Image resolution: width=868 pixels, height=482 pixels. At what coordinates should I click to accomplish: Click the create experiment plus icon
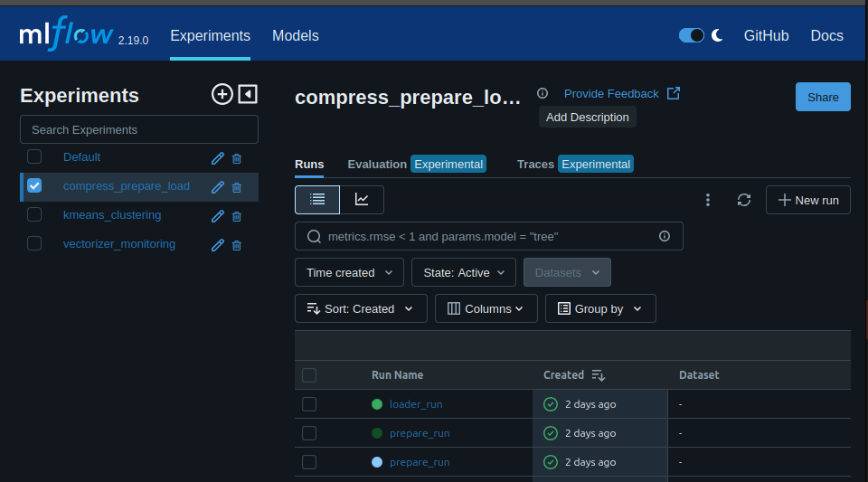pos(222,94)
